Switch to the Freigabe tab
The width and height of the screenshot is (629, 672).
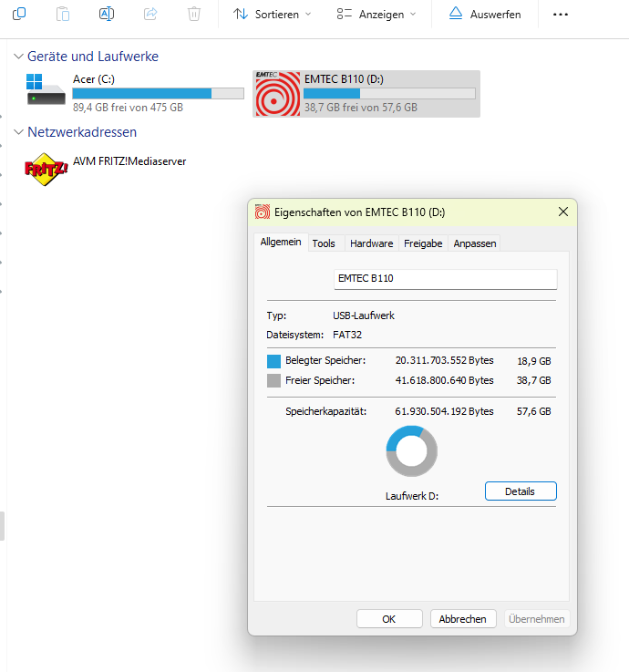coord(423,243)
